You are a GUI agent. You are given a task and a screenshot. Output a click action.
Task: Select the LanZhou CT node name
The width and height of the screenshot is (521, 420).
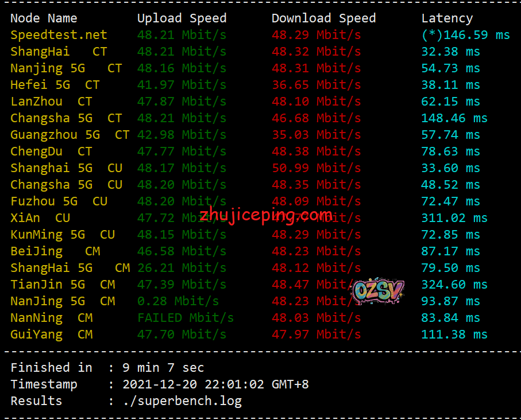coord(51,102)
